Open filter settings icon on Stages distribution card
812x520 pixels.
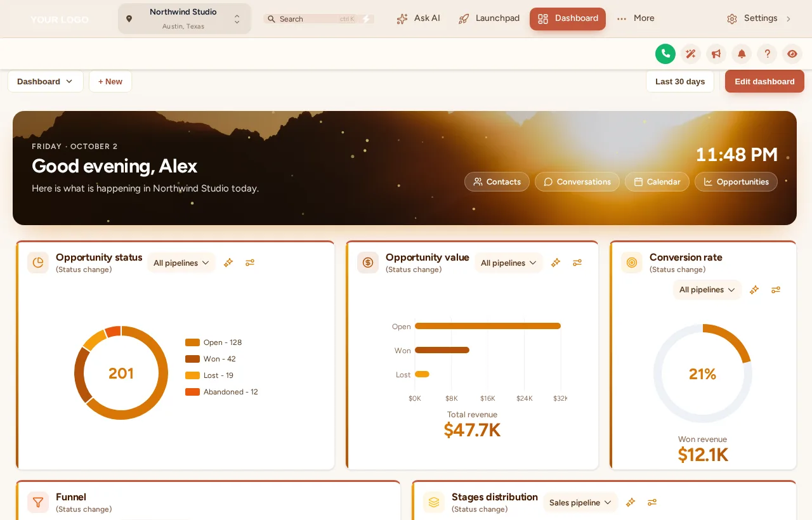652,502
